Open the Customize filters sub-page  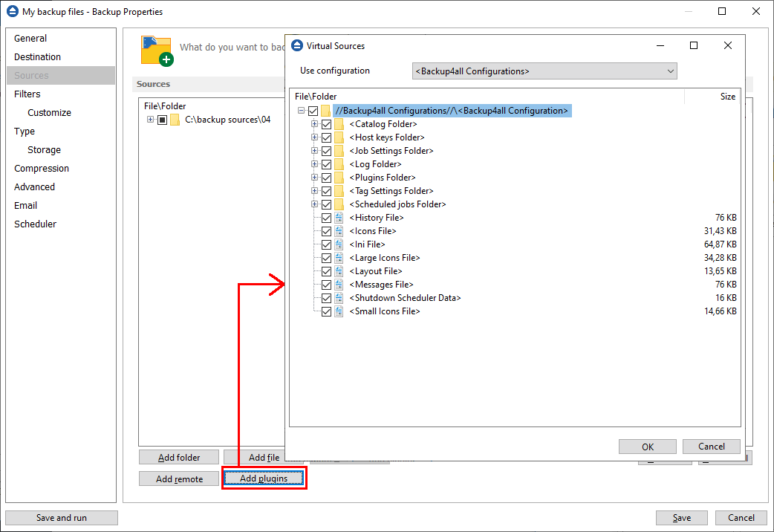(x=49, y=113)
